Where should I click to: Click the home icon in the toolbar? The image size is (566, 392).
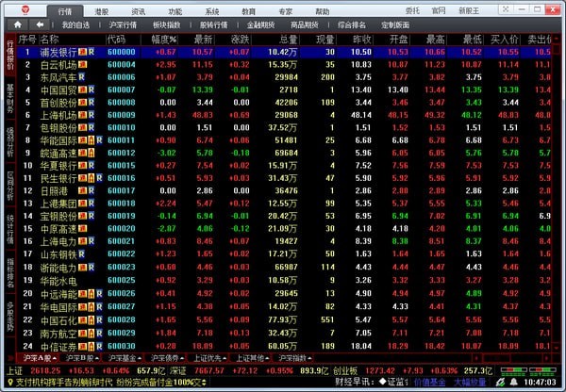tap(17, 24)
